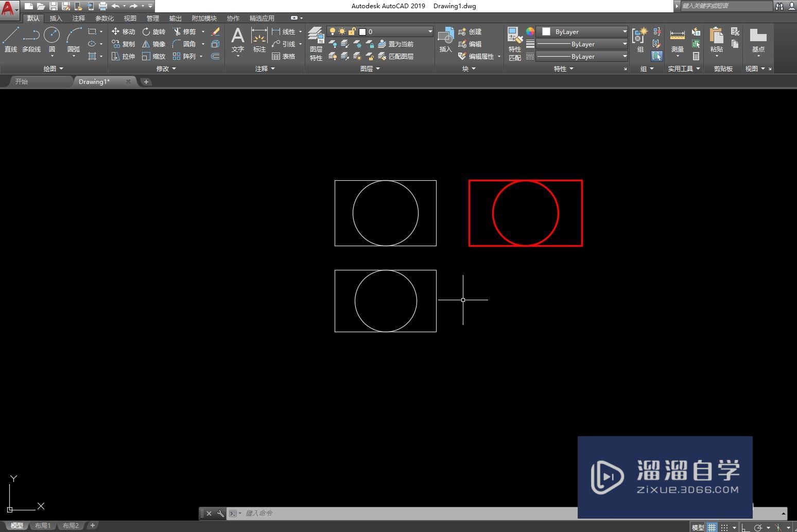Toggle snap mode dots in status bar
The image size is (797, 532).
pos(724,527)
